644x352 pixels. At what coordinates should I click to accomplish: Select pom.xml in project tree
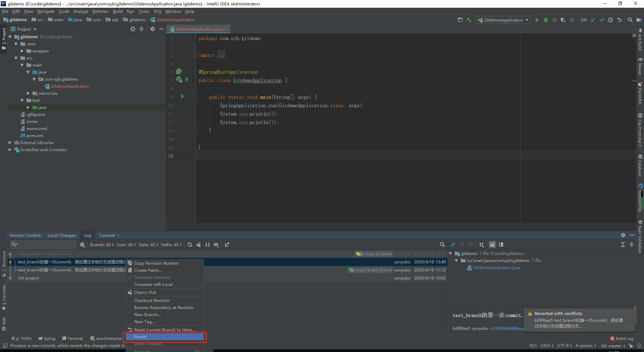tap(35, 136)
